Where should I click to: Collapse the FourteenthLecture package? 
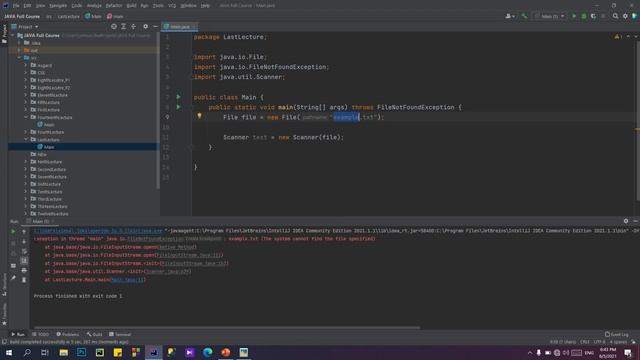(x=26, y=117)
